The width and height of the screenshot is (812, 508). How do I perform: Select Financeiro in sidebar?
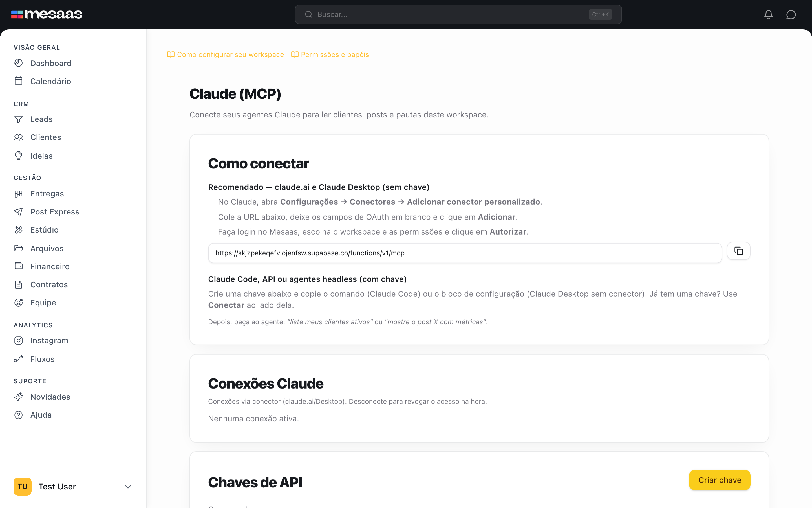[50, 266]
